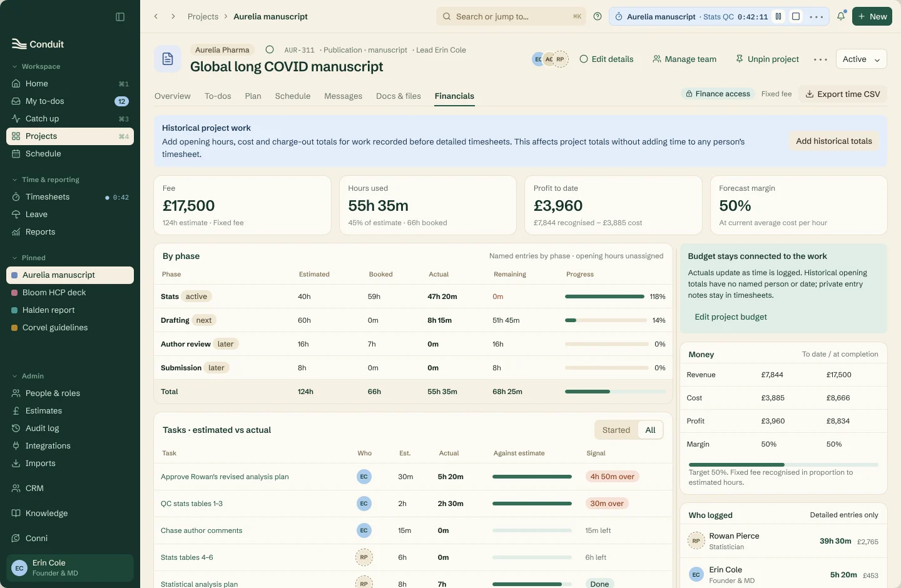Open Leave in sidebar
This screenshot has height=588, width=901.
pos(70,215)
